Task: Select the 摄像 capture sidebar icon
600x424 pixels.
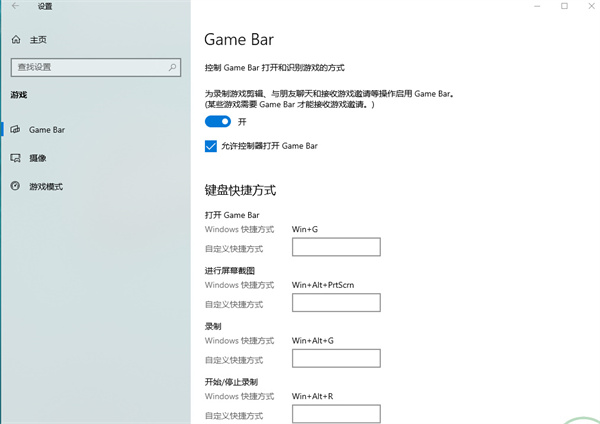Action: tap(15, 158)
